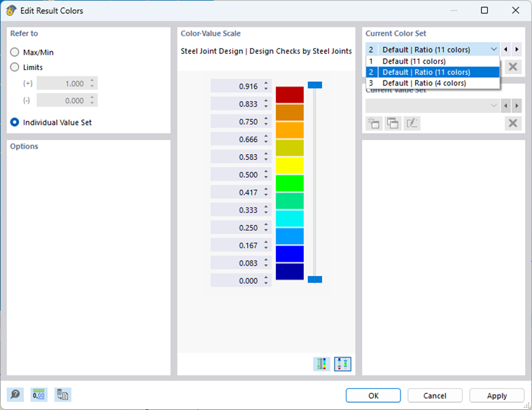
Task: Copy the current value set
Action: [x=393, y=123]
